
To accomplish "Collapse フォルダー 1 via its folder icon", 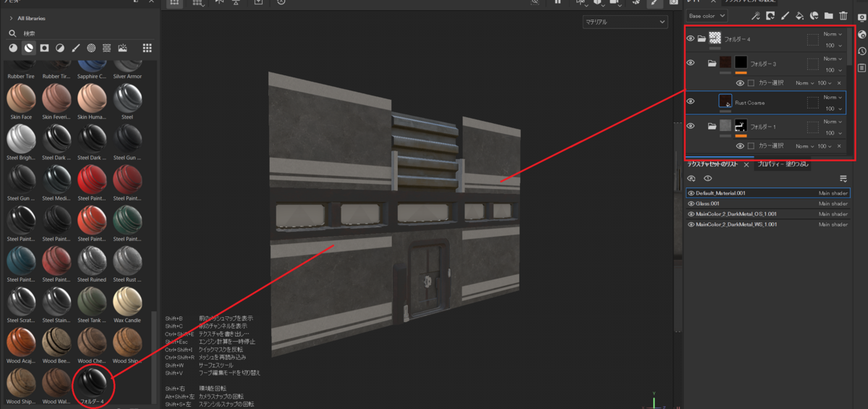I will [x=712, y=126].
